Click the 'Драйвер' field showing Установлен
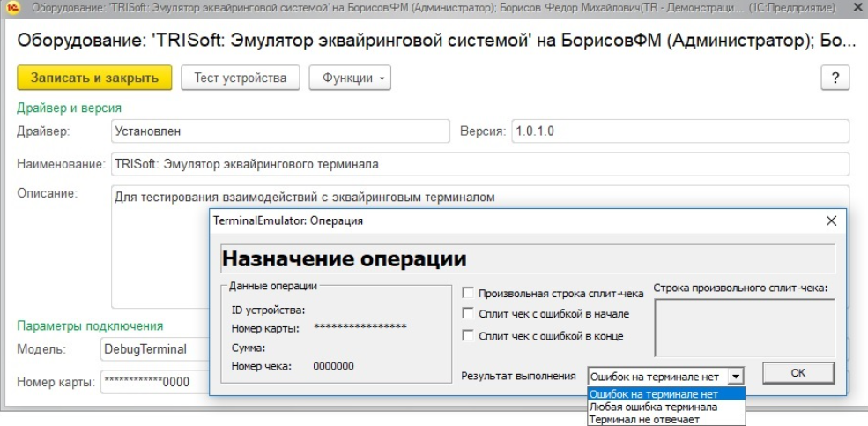The height and width of the screenshot is (426, 868). [280, 131]
